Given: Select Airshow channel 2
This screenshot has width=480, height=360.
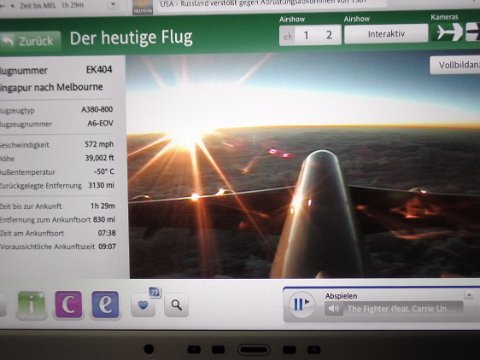Looking at the screenshot, I should pyautogui.click(x=329, y=35).
